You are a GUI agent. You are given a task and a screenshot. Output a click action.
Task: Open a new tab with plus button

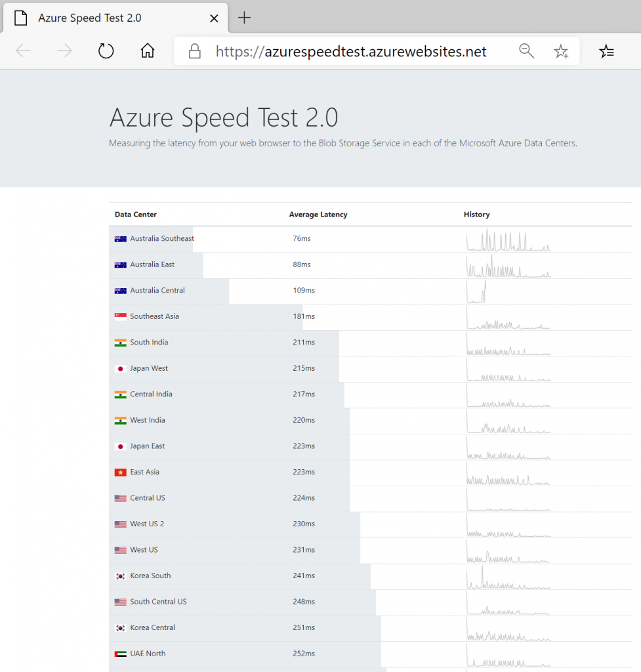pos(244,18)
